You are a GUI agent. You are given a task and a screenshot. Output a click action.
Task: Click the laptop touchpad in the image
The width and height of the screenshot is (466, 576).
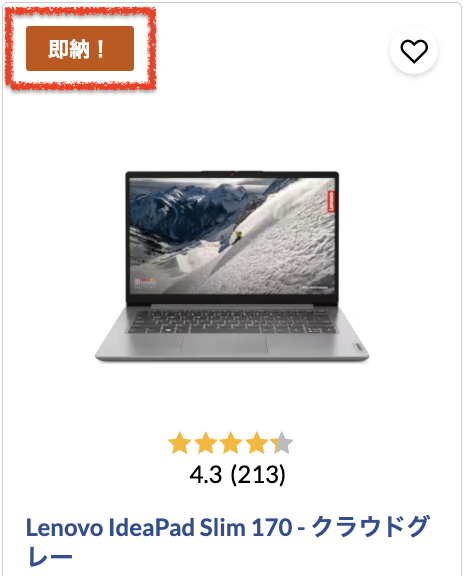click(x=224, y=344)
